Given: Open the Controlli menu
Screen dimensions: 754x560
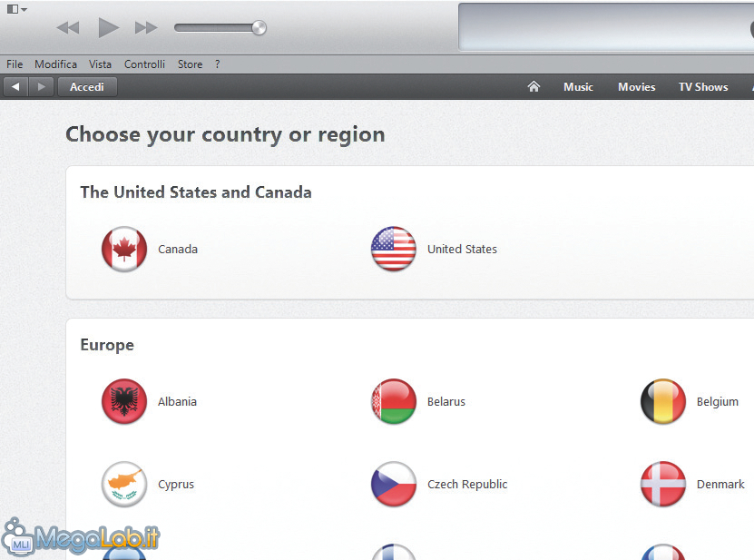Looking at the screenshot, I should tap(144, 64).
